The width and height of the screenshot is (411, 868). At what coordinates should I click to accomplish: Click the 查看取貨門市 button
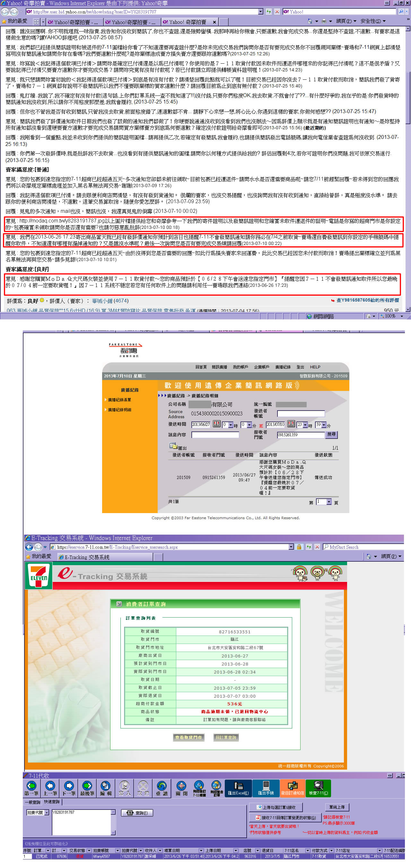188,737
